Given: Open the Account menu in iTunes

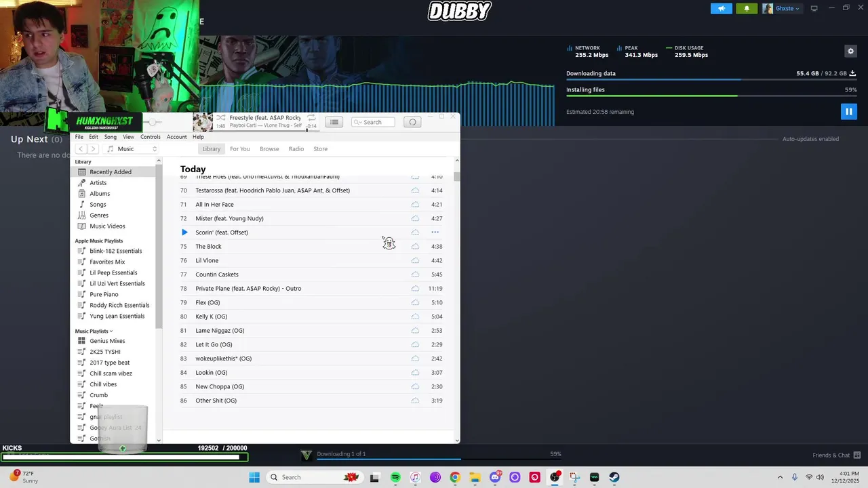Looking at the screenshot, I should (x=176, y=137).
